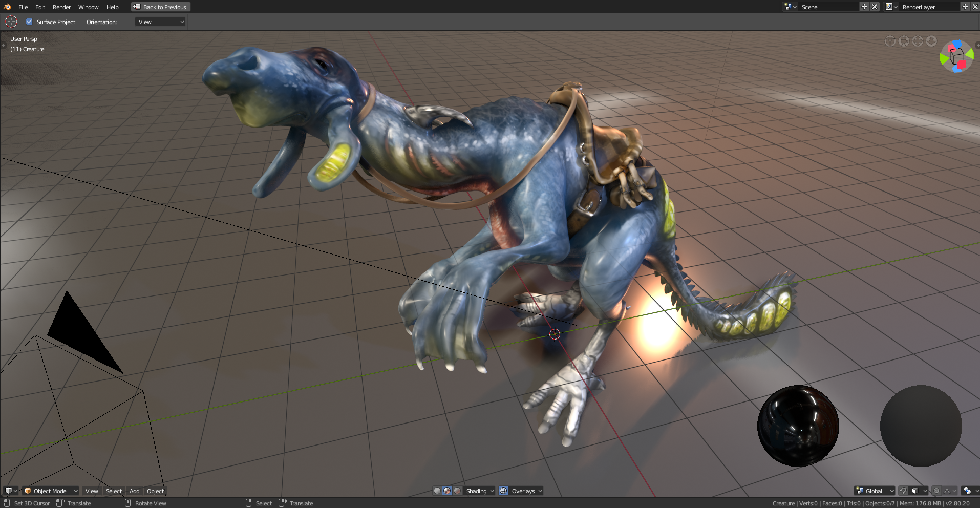Open the snap element cube dropdown

[x=920, y=491]
